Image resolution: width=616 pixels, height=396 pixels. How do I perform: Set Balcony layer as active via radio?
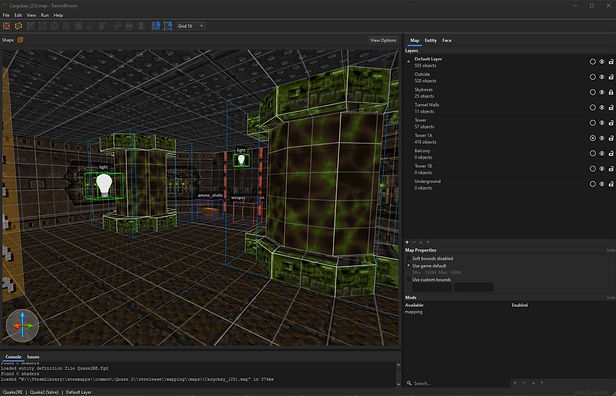[x=592, y=154]
